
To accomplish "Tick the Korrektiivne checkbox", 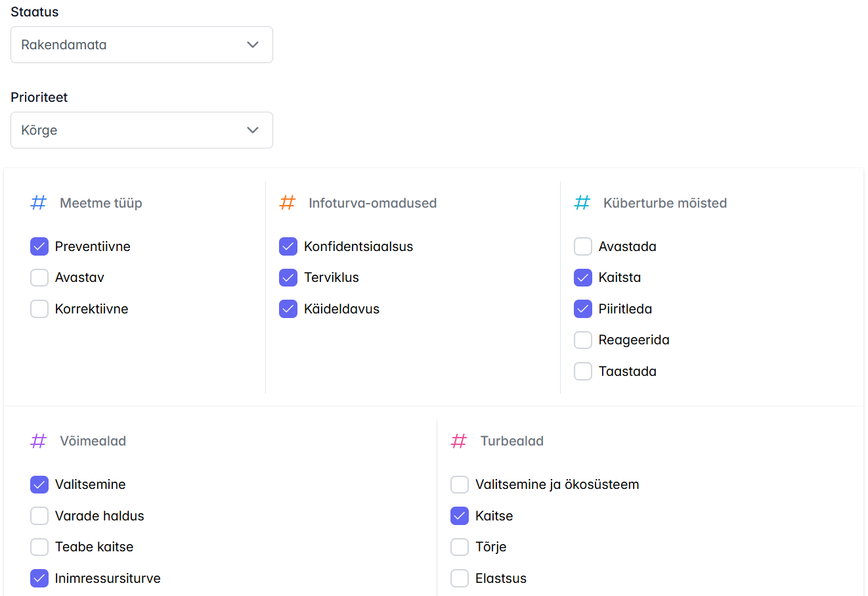I will [x=39, y=309].
